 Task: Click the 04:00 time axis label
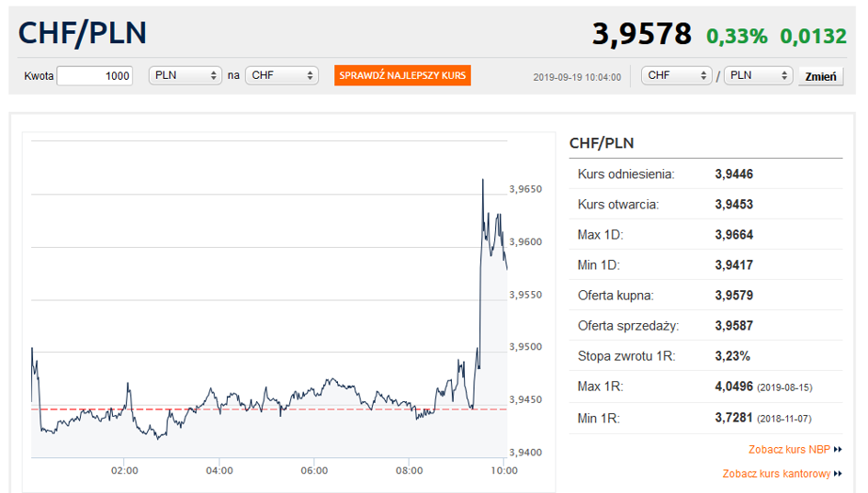220,471
